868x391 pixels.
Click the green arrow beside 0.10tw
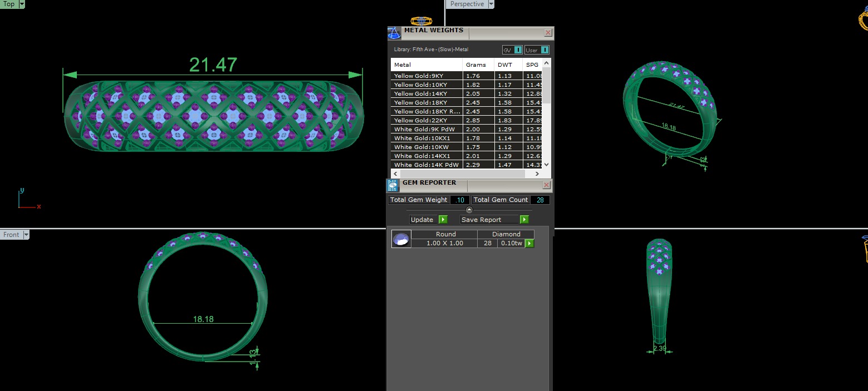click(529, 244)
